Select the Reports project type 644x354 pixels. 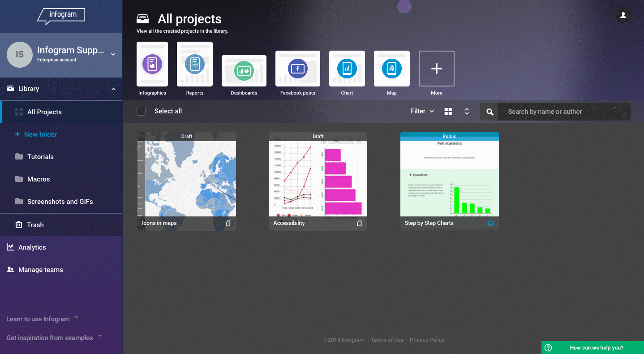click(x=194, y=68)
